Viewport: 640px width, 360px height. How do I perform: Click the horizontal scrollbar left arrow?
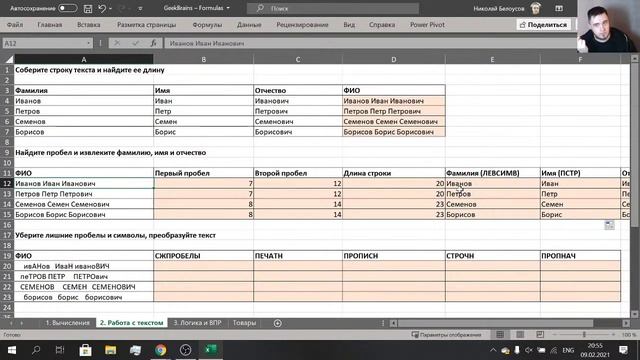(393, 323)
